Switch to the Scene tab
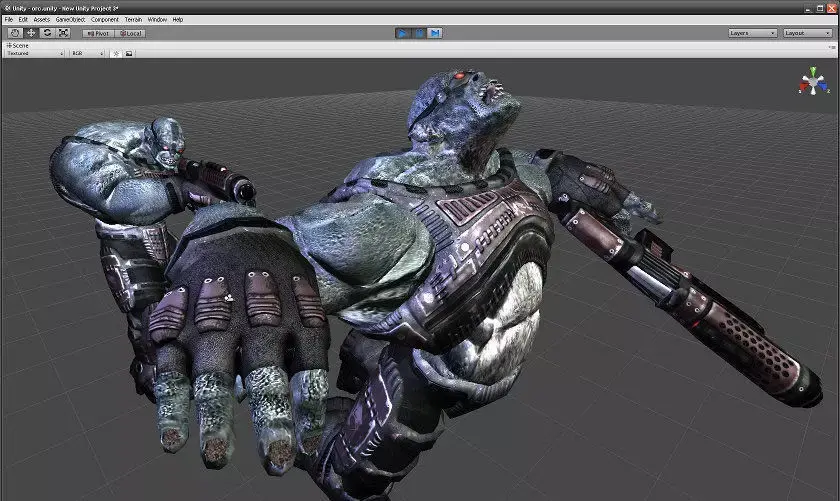 pos(17,46)
